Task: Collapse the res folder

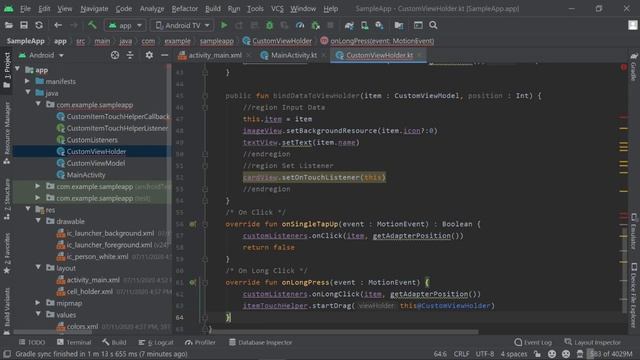Action: coord(27,209)
